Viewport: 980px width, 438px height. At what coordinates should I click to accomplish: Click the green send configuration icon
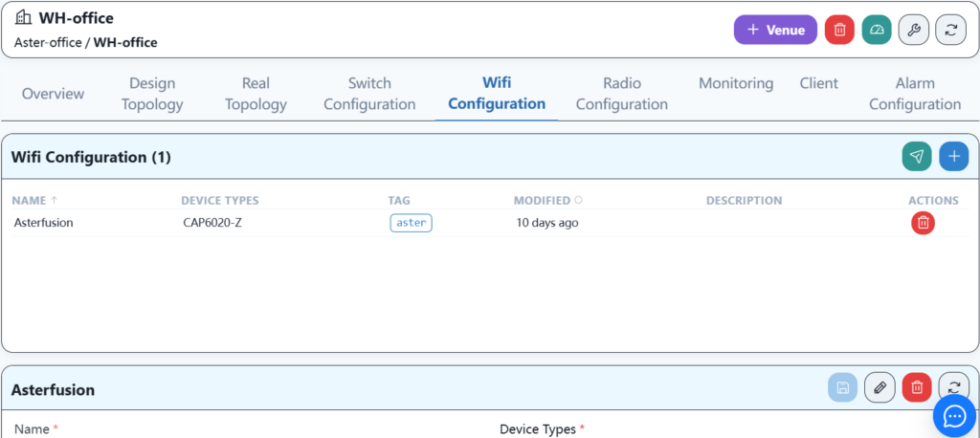pos(917,157)
